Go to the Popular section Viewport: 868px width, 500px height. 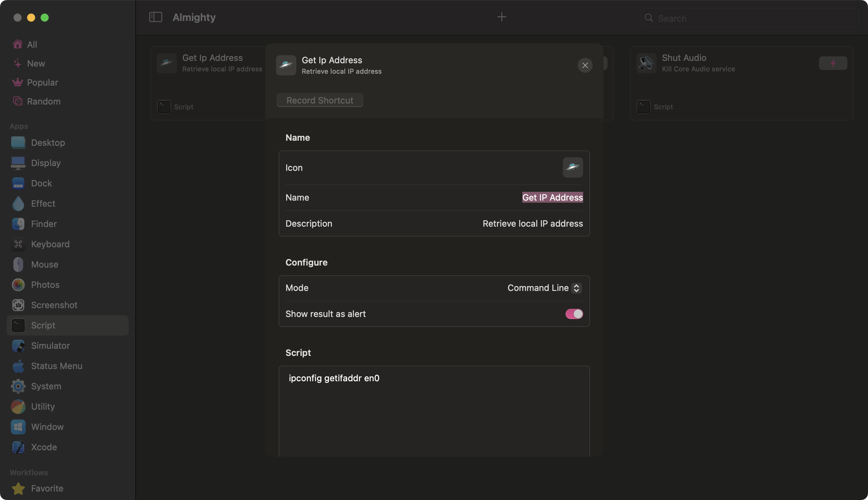click(42, 83)
